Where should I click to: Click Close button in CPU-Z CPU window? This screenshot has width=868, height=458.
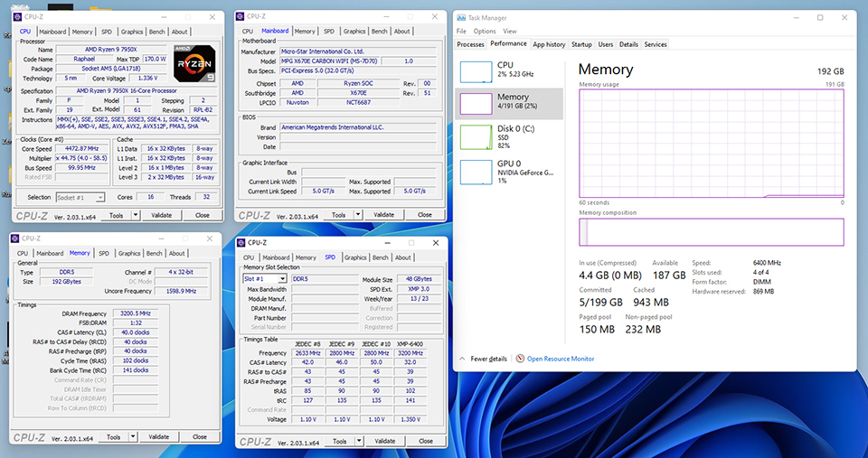[x=202, y=215]
